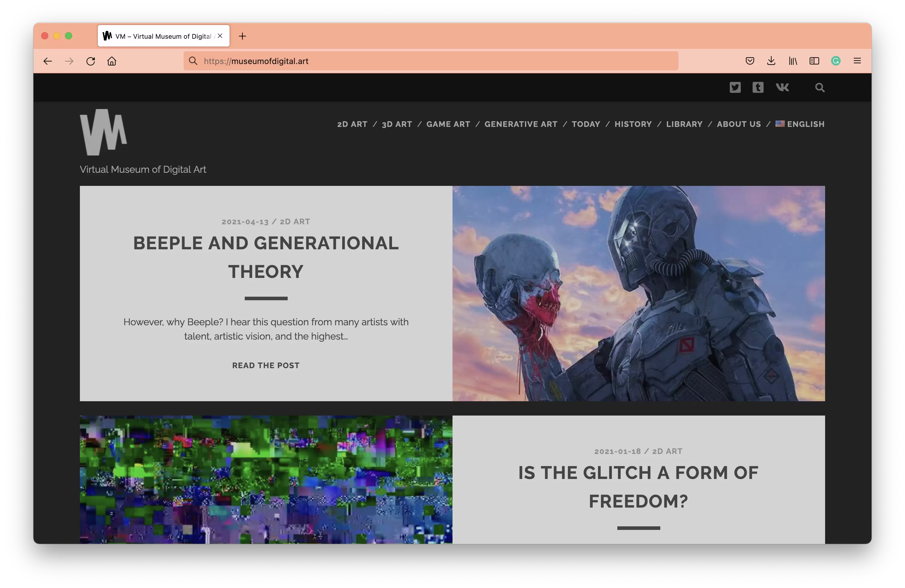The image size is (905, 588).
Task: Visit the museum's Tumblr page icon
Action: (758, 87)
